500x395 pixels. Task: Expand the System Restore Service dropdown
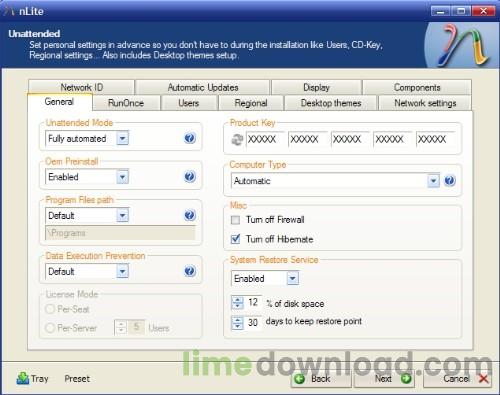(x=292, y=278)
